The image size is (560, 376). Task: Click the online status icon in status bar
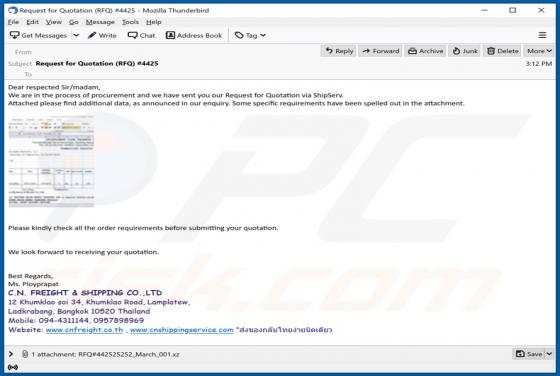(x=12, y=367)
